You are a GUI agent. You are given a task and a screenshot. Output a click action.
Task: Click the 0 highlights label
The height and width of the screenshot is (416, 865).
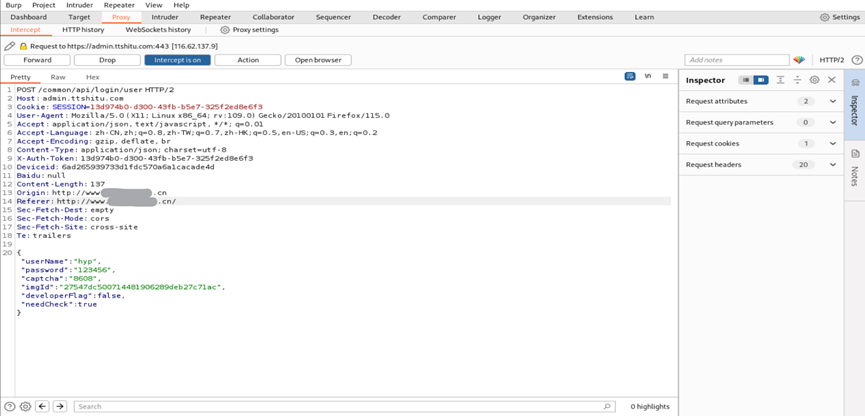click(x=650, y=407)
